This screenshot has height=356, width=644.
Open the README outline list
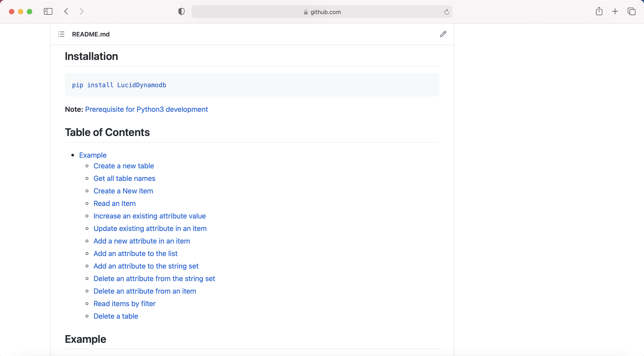[61, 34]
